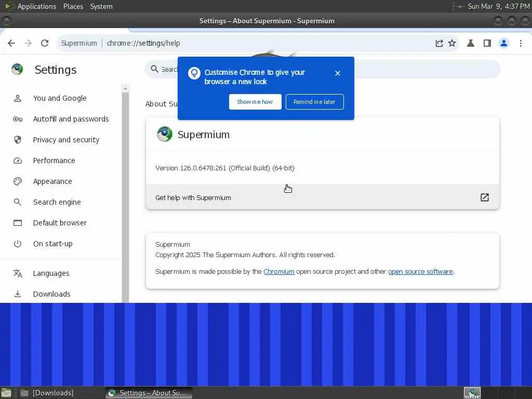Viewport: 532px width, 399px height.
Task: Open the experiments flask icon
Action: [471, 43]
